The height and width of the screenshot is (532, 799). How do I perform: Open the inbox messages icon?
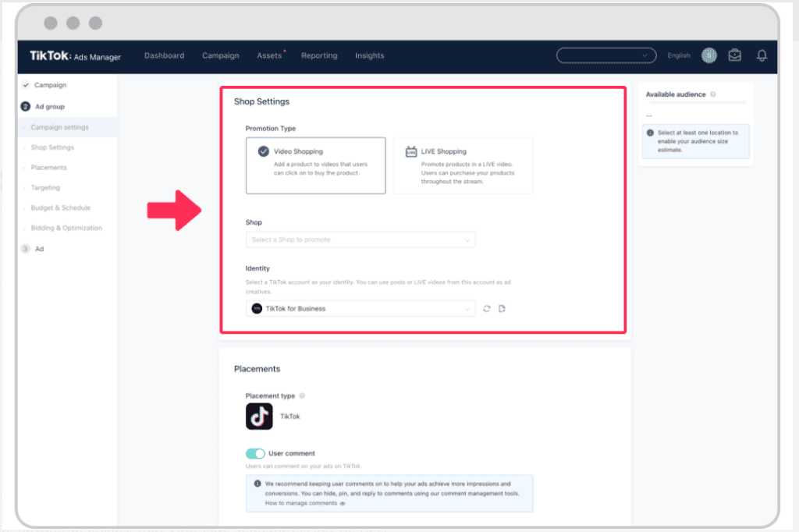pos(734,55)
